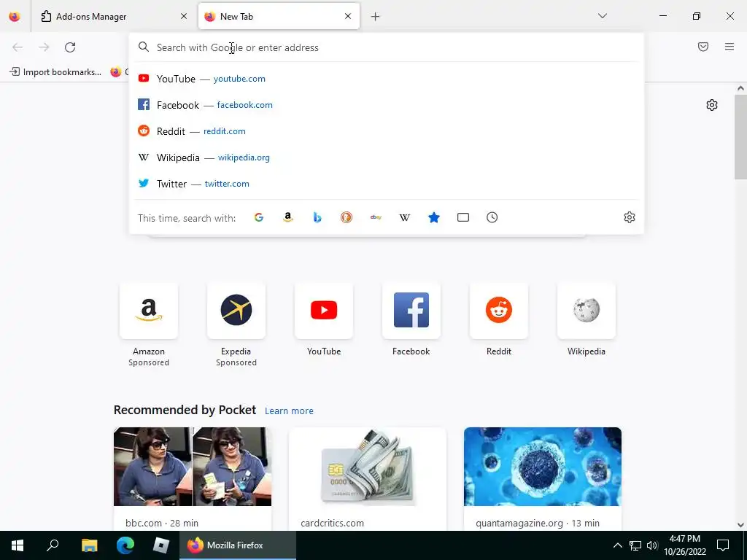The image size is (747, 560).
Task: Click scrollbar down arrow at bottom
Action: (x=740, y=525)
